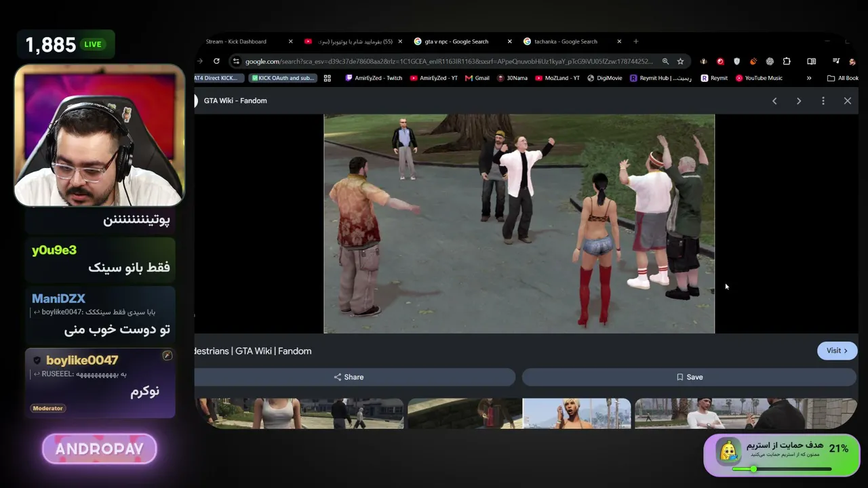Click the streamer webcam feed
Screen dimensions: 868x488
(99, 135)
